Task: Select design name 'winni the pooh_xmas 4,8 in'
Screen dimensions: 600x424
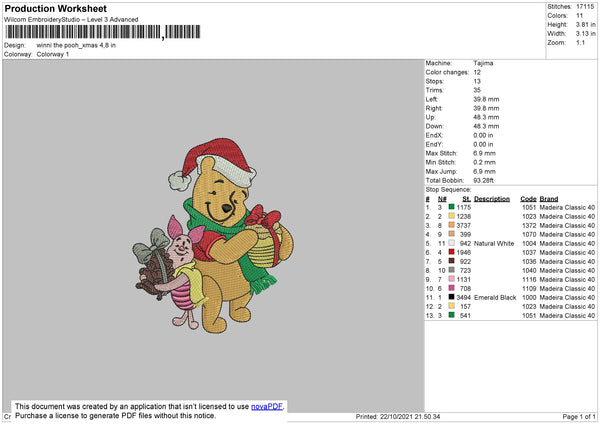Action: (76, 45)
